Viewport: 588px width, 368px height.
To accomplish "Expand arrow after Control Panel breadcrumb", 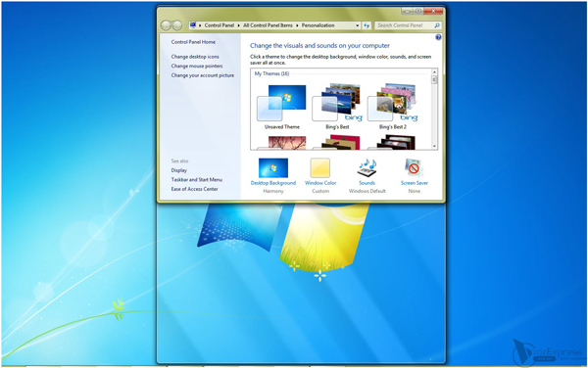I will click(238, 25).
